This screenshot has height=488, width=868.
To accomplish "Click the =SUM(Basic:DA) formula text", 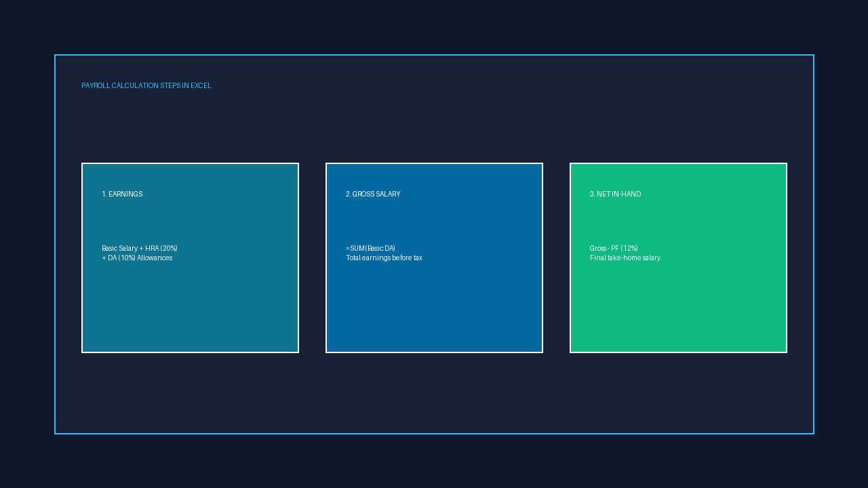I will [x=370, y=249].
